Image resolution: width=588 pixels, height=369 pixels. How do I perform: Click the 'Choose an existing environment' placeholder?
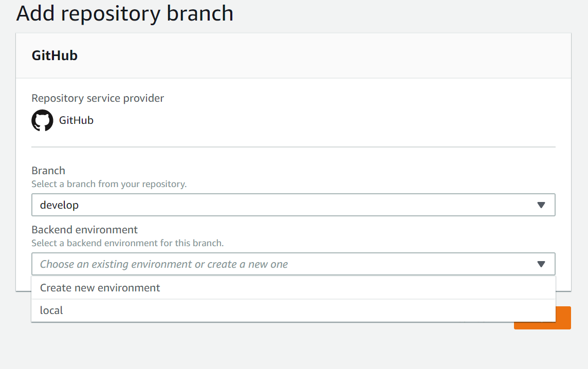pos(164,264)
